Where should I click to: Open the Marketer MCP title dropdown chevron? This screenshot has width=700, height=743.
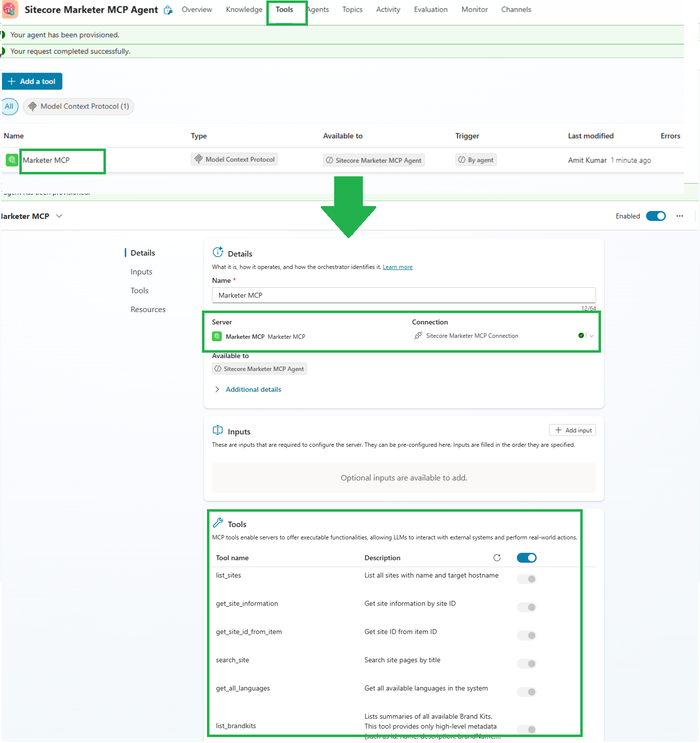click(59, 216)
